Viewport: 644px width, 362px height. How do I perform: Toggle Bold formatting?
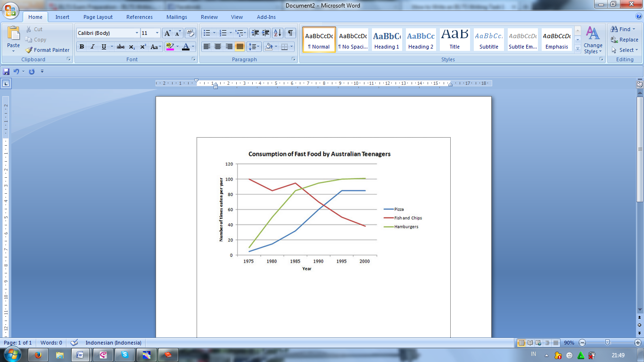coord(82,47)
